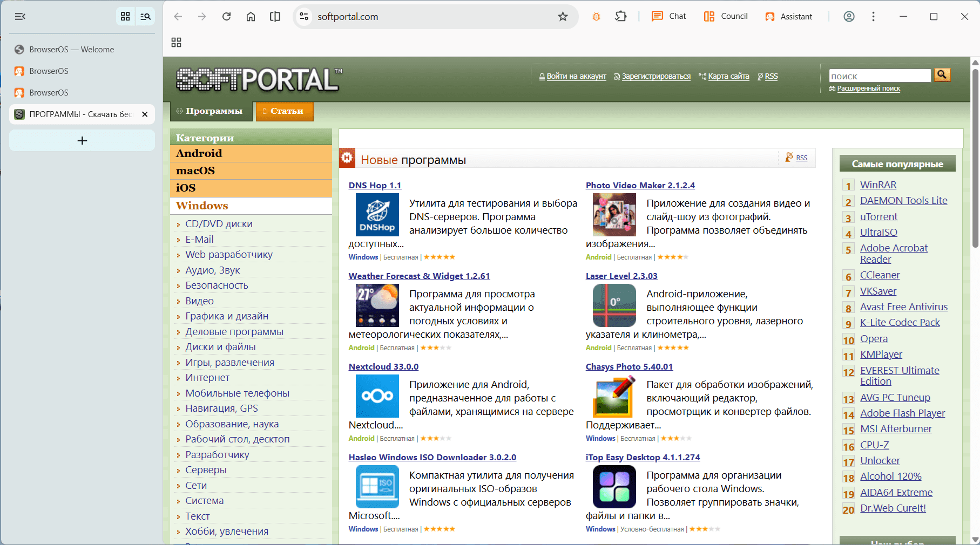Open the browser home page icon
Image resolution: width=980 pixels, height=545 pixels.
coord(251,17)
